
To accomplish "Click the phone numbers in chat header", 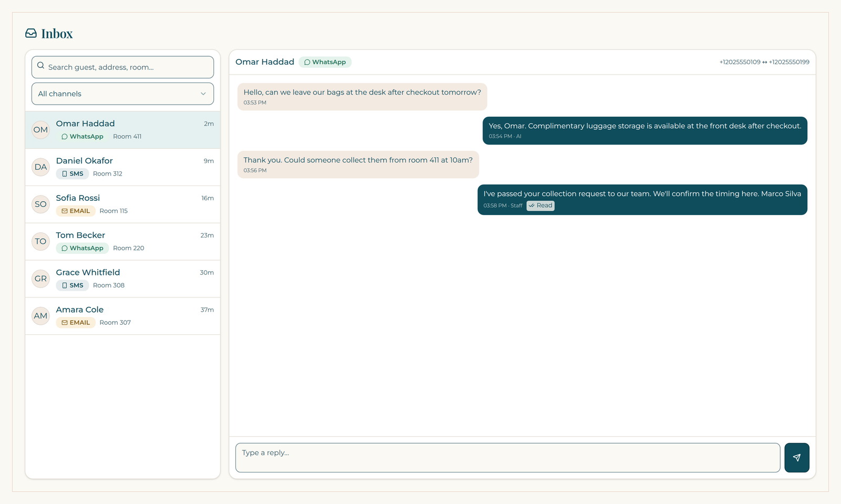I will [764, 62].
